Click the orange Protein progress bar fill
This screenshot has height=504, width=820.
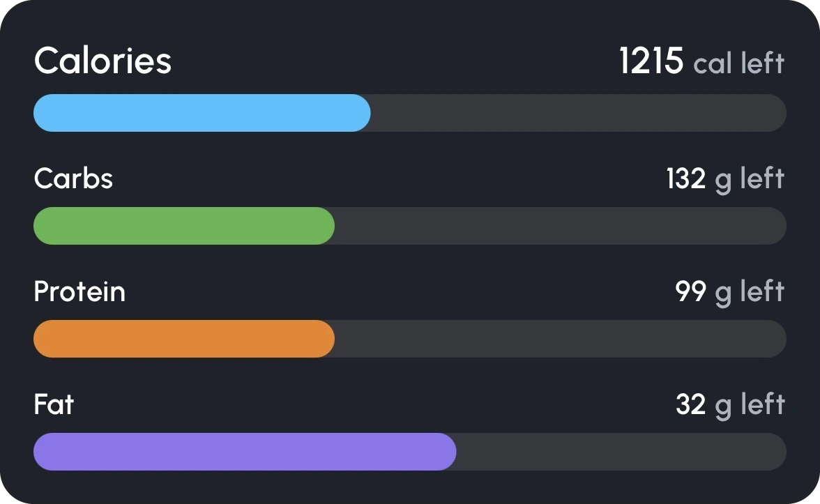pos(184,339)
